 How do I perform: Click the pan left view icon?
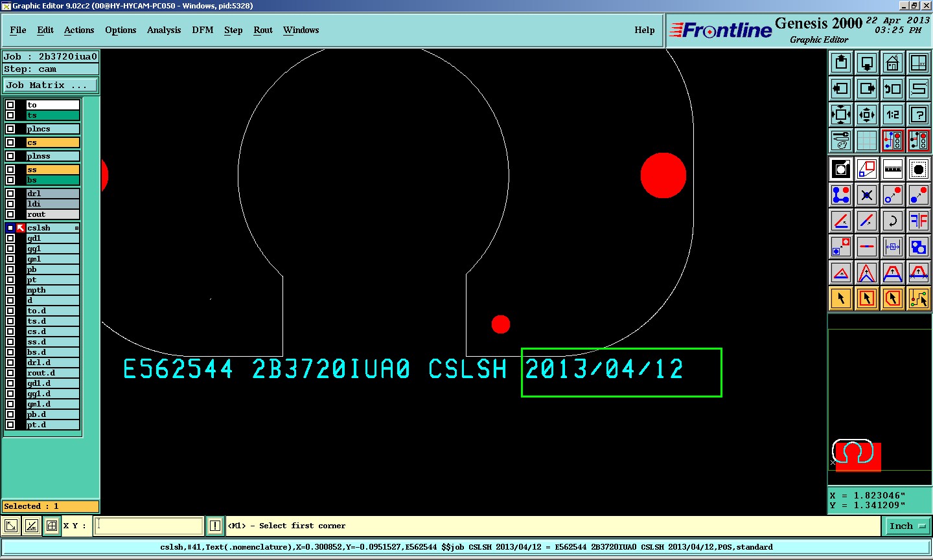[841, 89]
